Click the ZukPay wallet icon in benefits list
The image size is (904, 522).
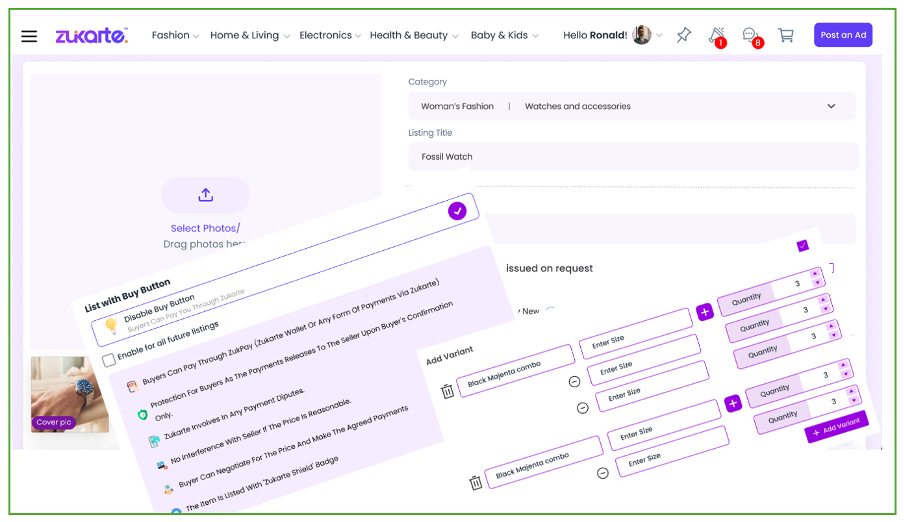(133, 386)
